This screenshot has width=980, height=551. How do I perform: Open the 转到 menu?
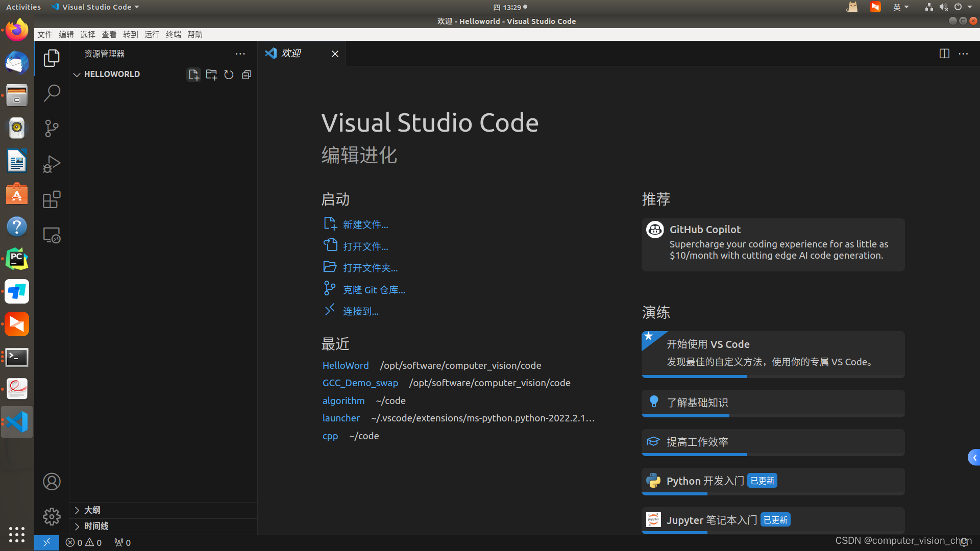(x=131, y=34)
